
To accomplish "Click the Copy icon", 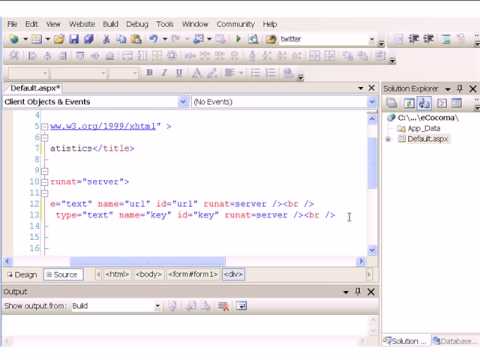I will click(121, 39).
